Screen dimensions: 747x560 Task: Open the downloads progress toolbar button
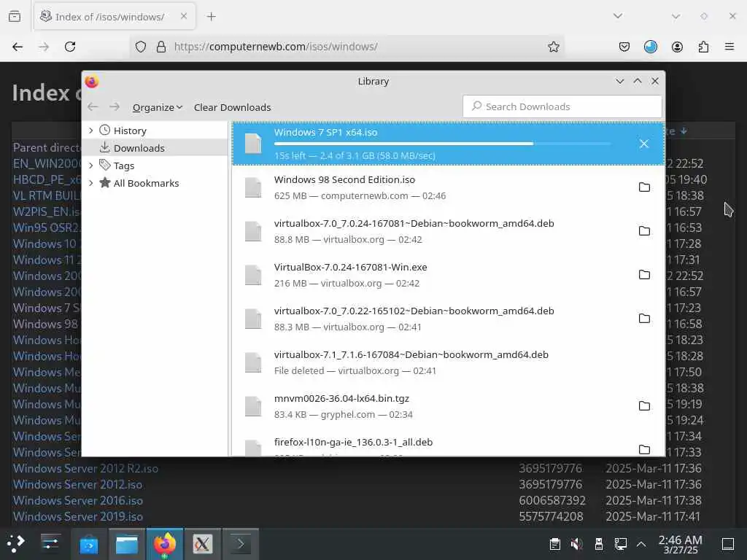[x=650, y=47]
